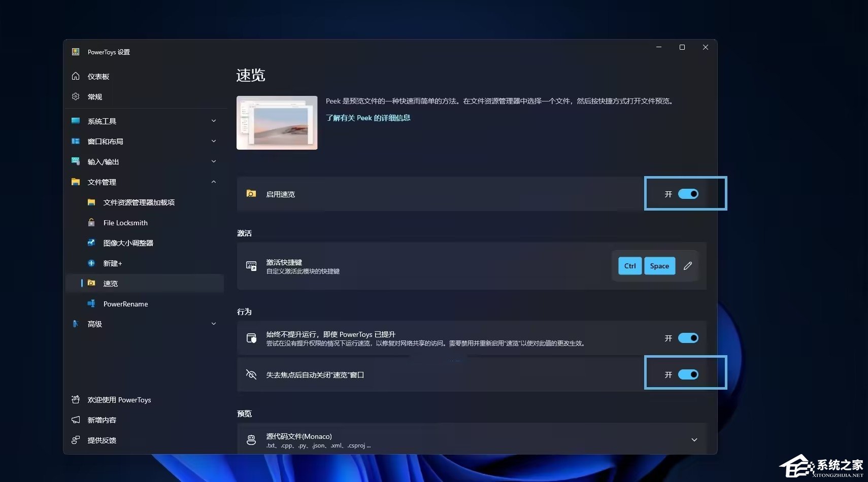Open Give Feedback (提供反馈) link
The height and width of the screenshot is (482, 868).
point(145,440)
